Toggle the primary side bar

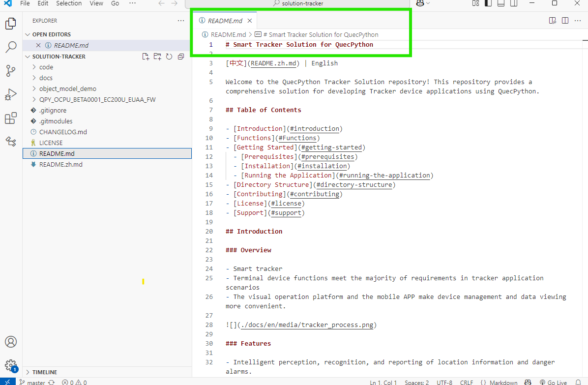[488, 3]
